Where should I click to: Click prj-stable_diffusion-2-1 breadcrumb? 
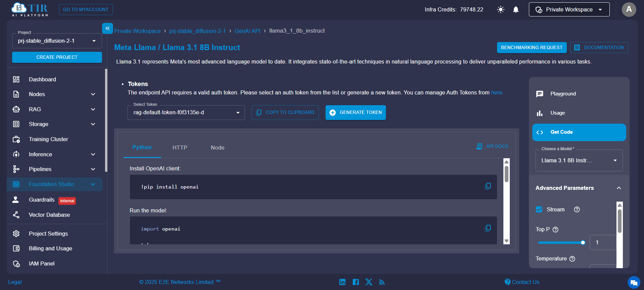click(x=197, y=31)
